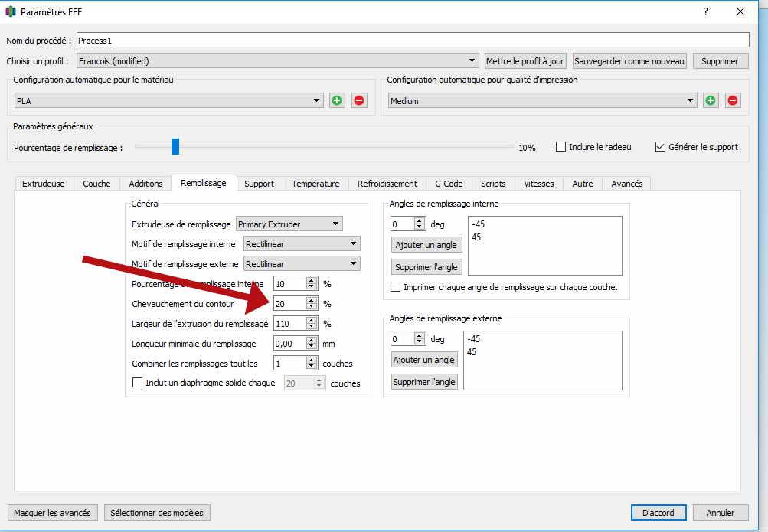Screen dimensions: 768x532
Task: Click Supprimer l'angle for externe angles
Action: tap(424, 382)
